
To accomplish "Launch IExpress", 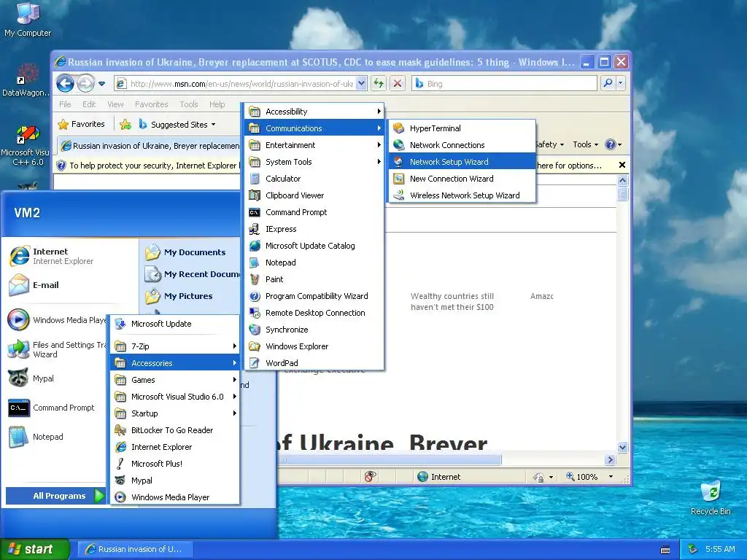I will [314, 229].
